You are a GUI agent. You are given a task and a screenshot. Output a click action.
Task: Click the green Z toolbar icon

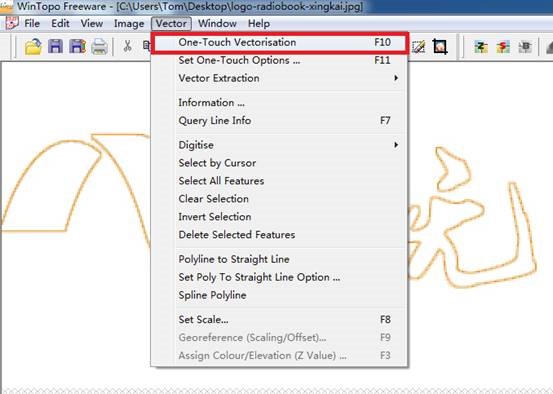(x=481, y=47)
